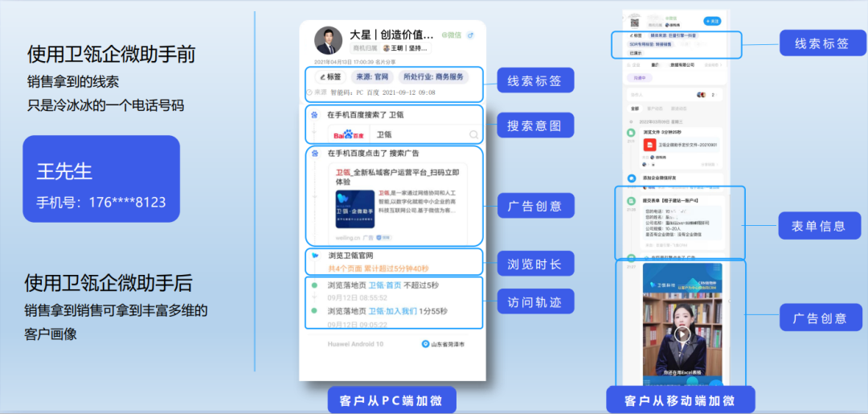Image resolution: width=868 pixels, height=414 pixels.
Task: Click the customer profile avatar photo
Action: [327, 42]
